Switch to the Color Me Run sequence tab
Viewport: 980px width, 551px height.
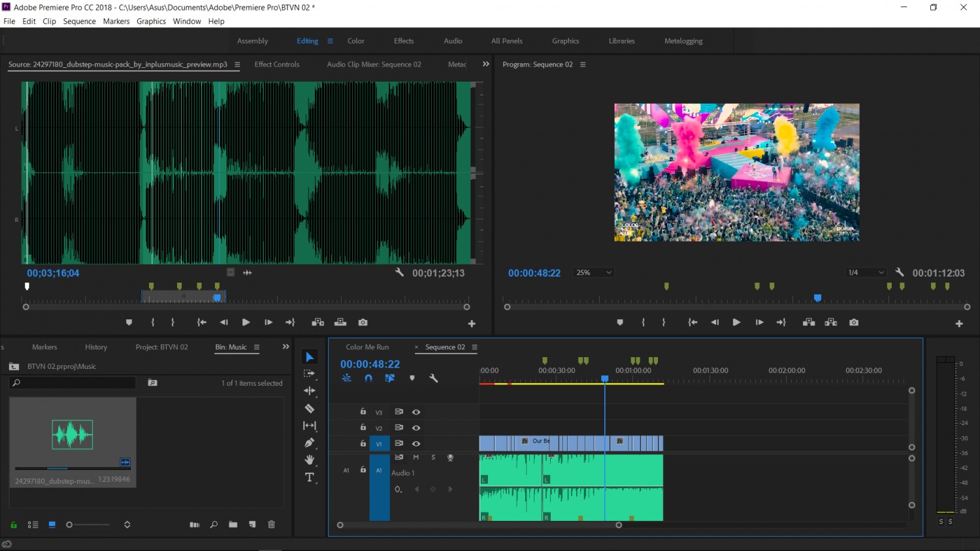coord(367,347)
